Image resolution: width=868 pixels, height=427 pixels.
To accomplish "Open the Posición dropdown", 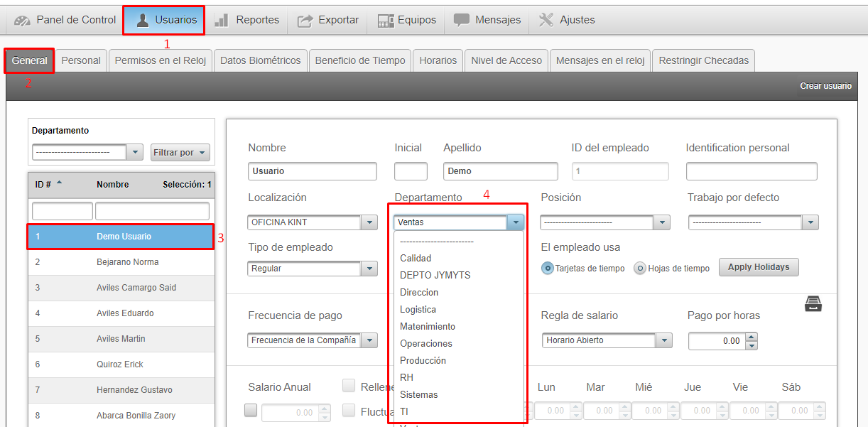I will point(662,222).
